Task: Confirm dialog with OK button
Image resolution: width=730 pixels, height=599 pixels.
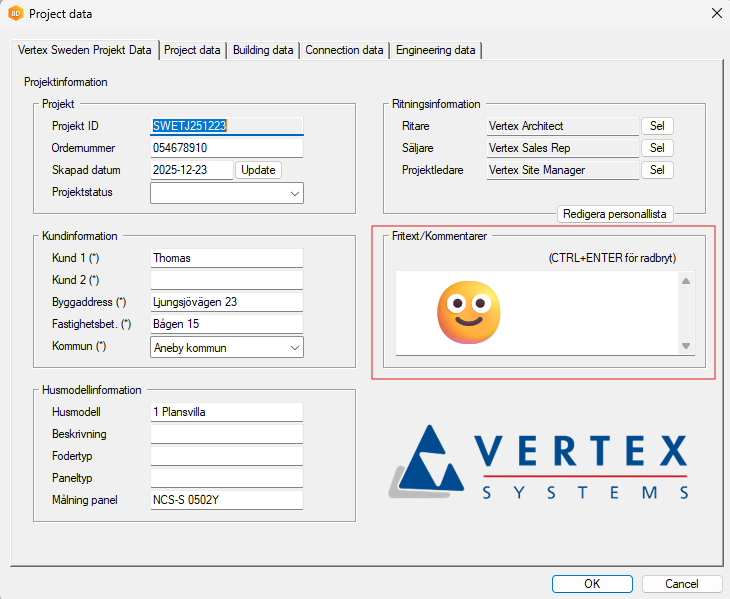Action: pos(592,583)
